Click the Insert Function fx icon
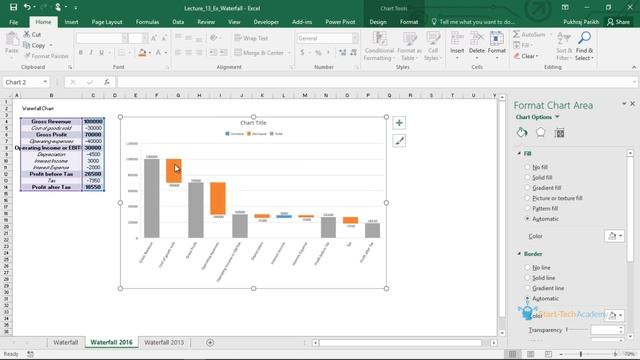 [107, 82]
